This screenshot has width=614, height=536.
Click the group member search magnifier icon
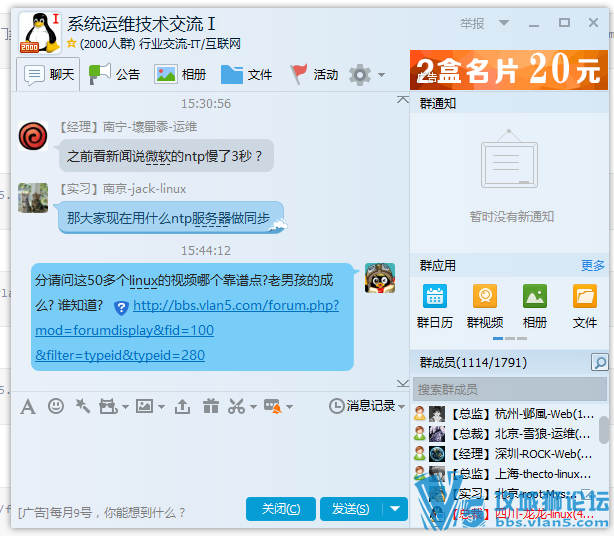click(599, 362)
